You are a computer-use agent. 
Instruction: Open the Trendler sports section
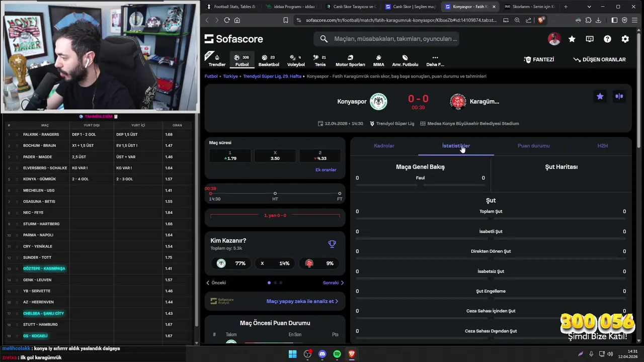coord(217,60)
